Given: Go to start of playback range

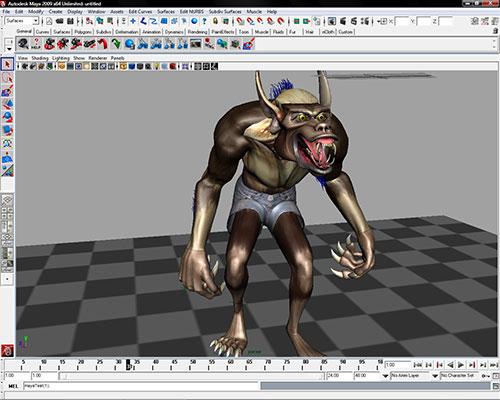Looking at the screenshot, I should point(418,365).
